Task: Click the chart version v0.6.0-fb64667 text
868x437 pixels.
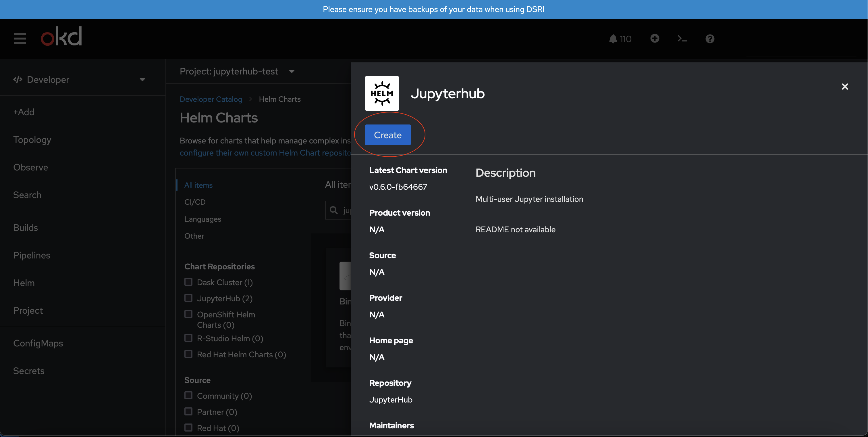Action: click(398, 187)
